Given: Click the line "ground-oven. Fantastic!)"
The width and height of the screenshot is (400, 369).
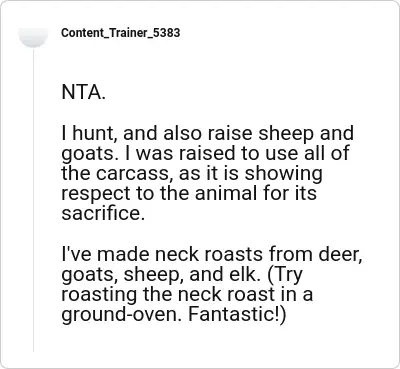Looking at the screenshot, I should click(x=174, y=315).
